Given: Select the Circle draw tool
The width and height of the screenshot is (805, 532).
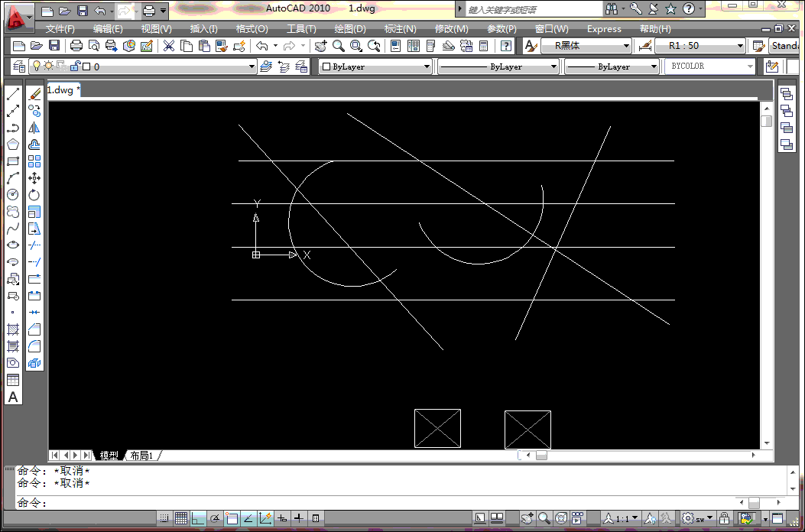Looking at the screenshot, I should pos(13,195).
